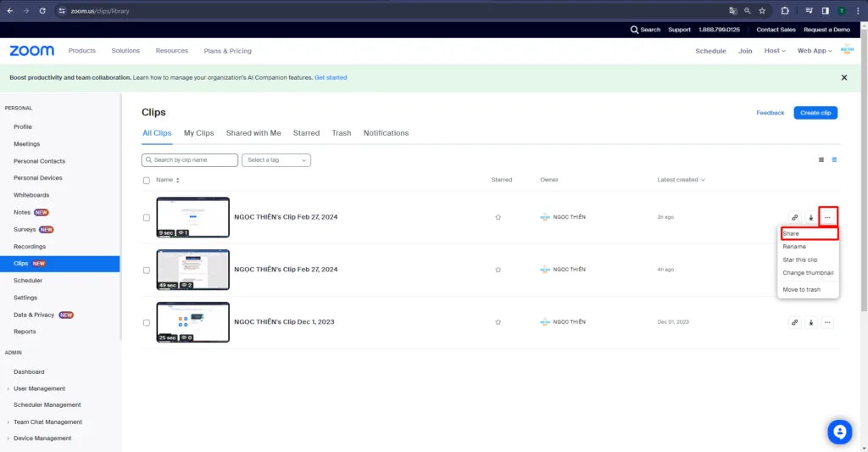Close the AI Companion banner
The height and width of the screenshot is (452, 868).
pyautogui.click(x=843, y=77)
